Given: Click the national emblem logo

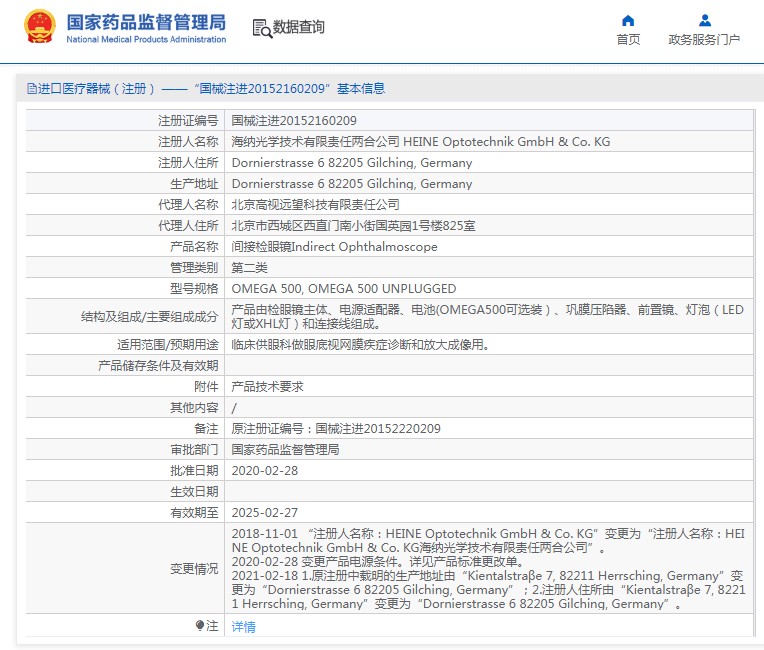Looking at the screenshot, I should tap(40, 27).
